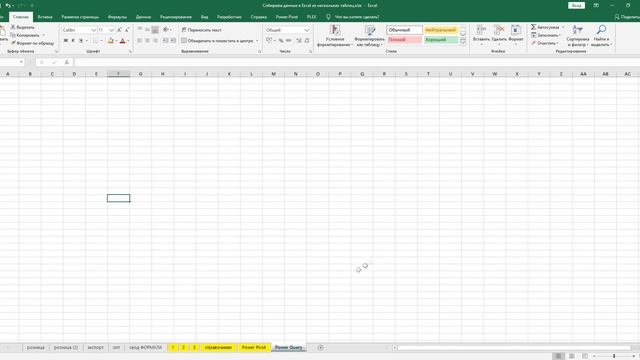Viewport: 640px width, 360px height.
Task: Open the font color dropdown arrow
Action: (128, 41)
